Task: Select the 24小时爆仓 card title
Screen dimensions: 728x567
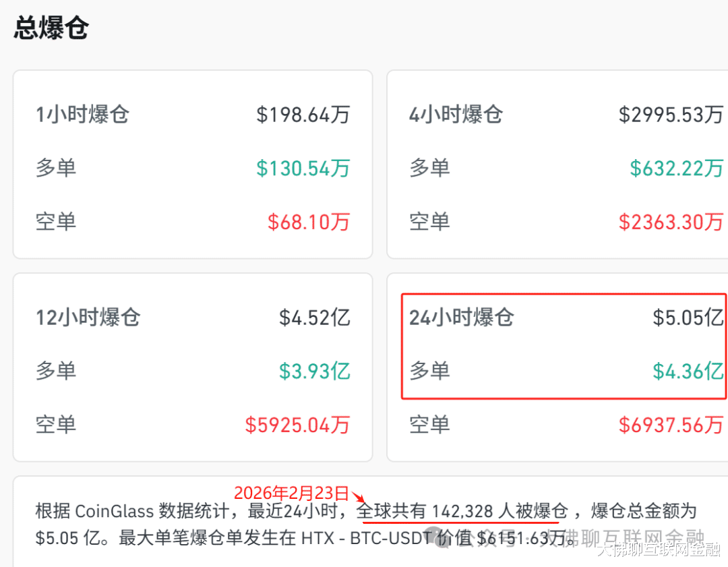Action: 461,317
